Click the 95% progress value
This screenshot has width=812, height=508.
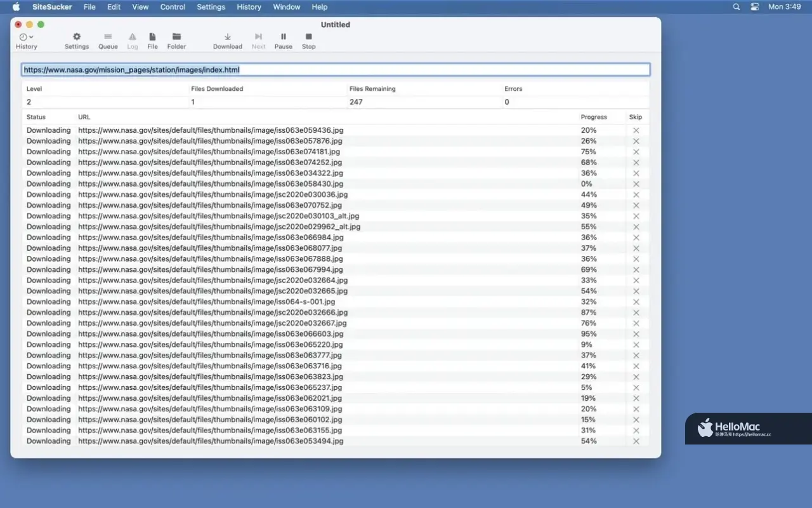(589, 334)
